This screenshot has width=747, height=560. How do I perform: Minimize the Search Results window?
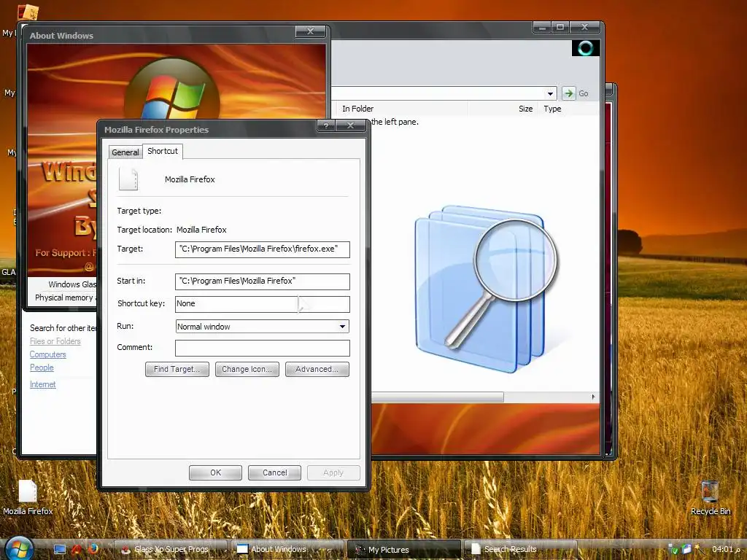tap(542, 27)
